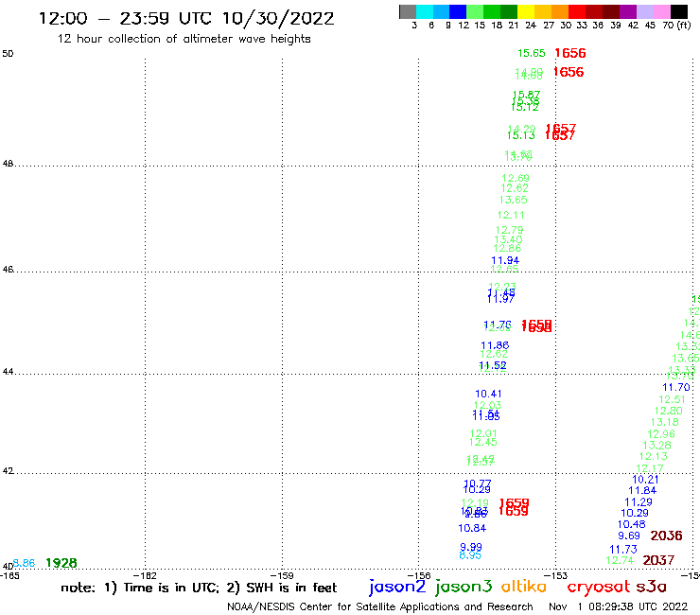
Task: Click the blue wave height value '11.70'
Action: (676, 387)
